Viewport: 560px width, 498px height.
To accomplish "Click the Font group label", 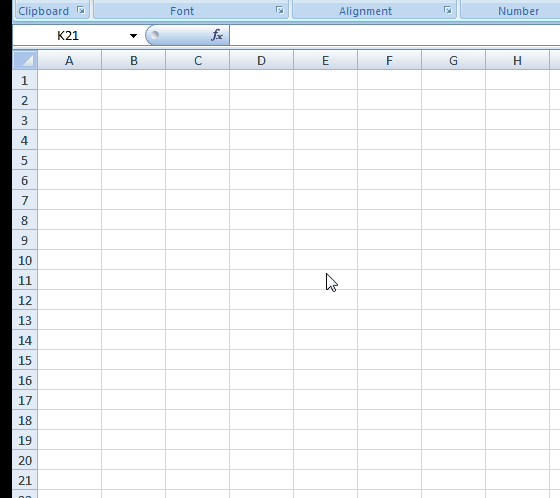I will (x=182, y=11).
